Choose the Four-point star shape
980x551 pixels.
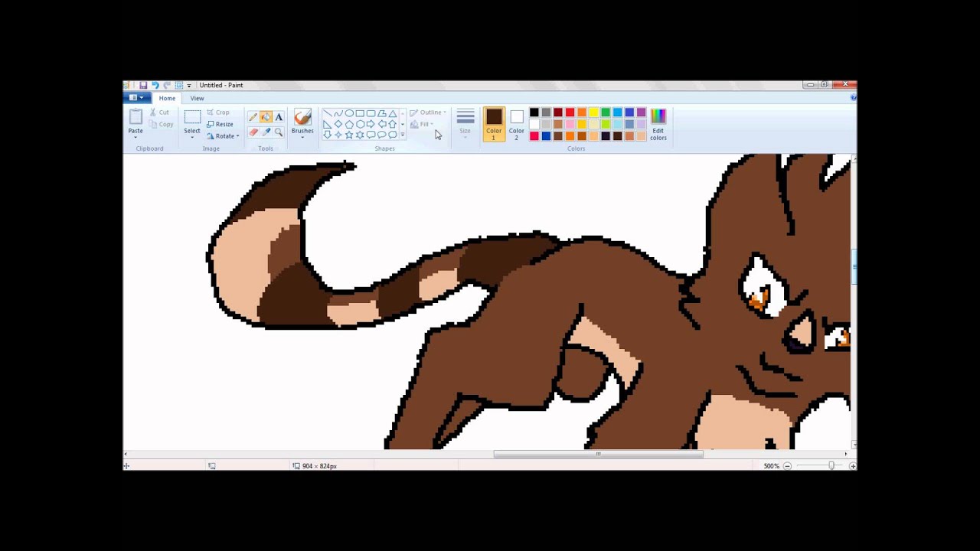tap(338, 135)
